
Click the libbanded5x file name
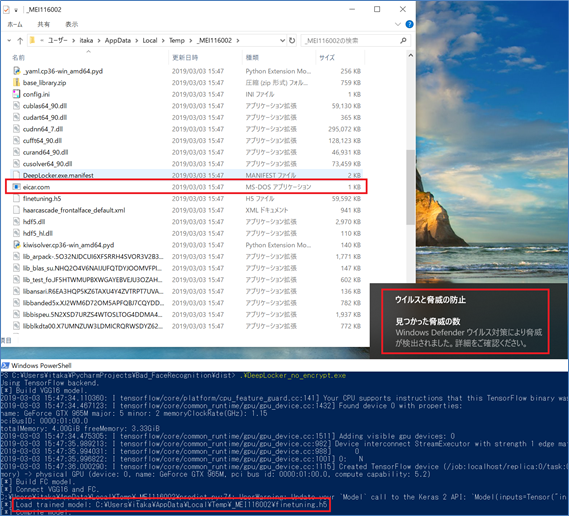tap(93, 303)
